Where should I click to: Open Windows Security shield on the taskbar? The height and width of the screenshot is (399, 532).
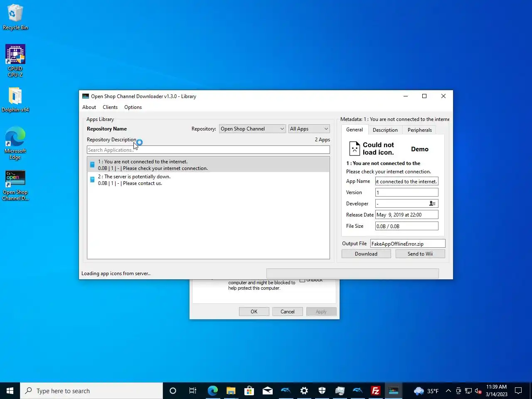pyautogui.click(x=322, y=391)
